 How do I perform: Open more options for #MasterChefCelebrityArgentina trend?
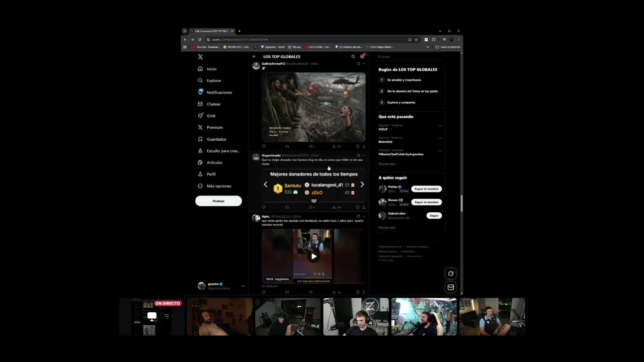(440, 151)
